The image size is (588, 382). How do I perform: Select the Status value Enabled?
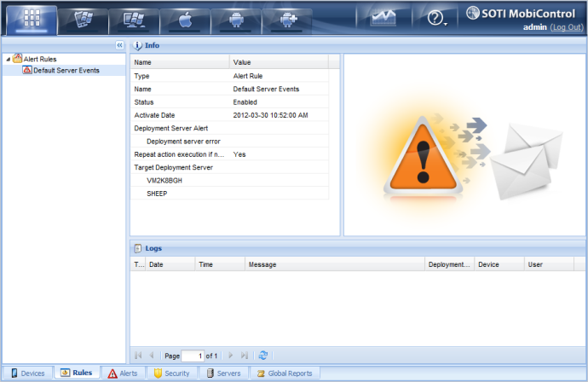click(245, 102)
